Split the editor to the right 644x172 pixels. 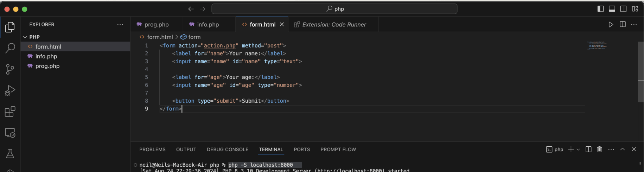tap(623, 24)
